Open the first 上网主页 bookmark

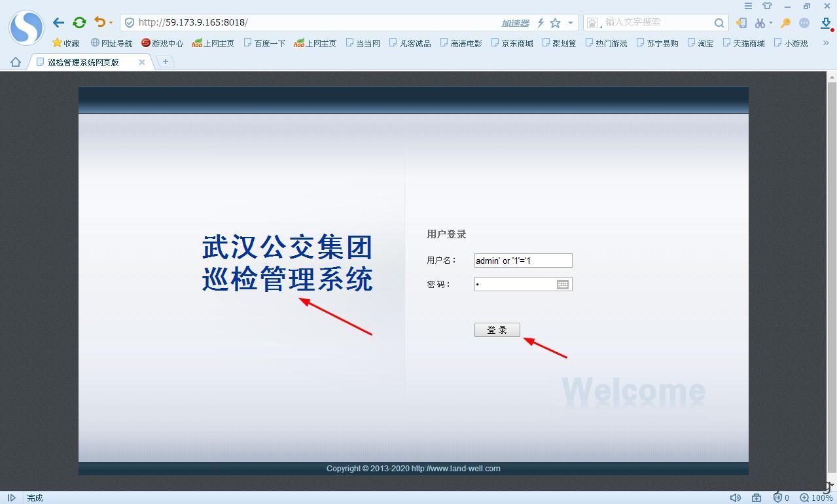(213, 43)
